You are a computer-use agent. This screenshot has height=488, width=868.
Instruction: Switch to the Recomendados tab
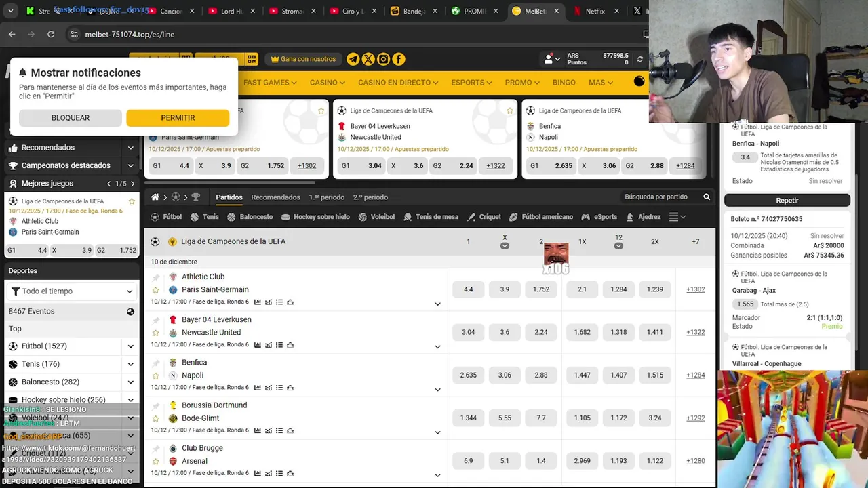(275, 197)
